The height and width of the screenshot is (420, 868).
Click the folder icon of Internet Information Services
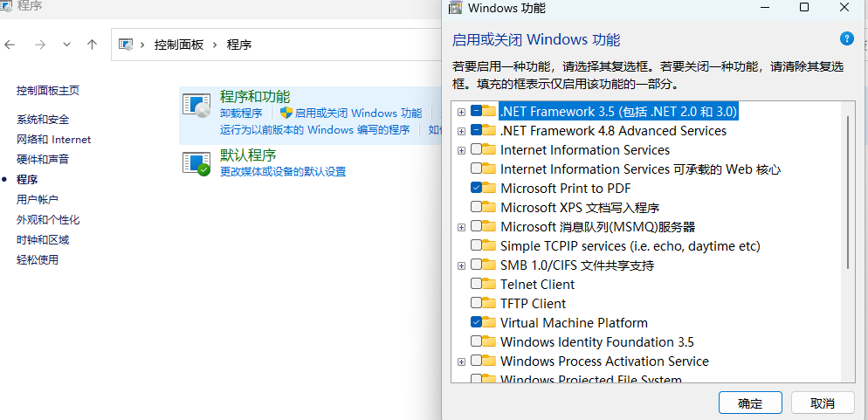click(x=489, y=149)
